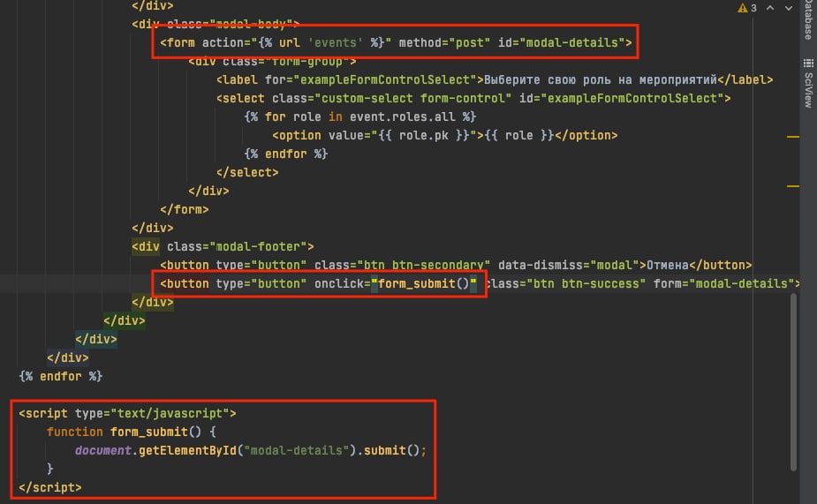The width and height of the screenshot is (817, 504).
Task: Open the Database side panel tab
Action: coord(808,19)
